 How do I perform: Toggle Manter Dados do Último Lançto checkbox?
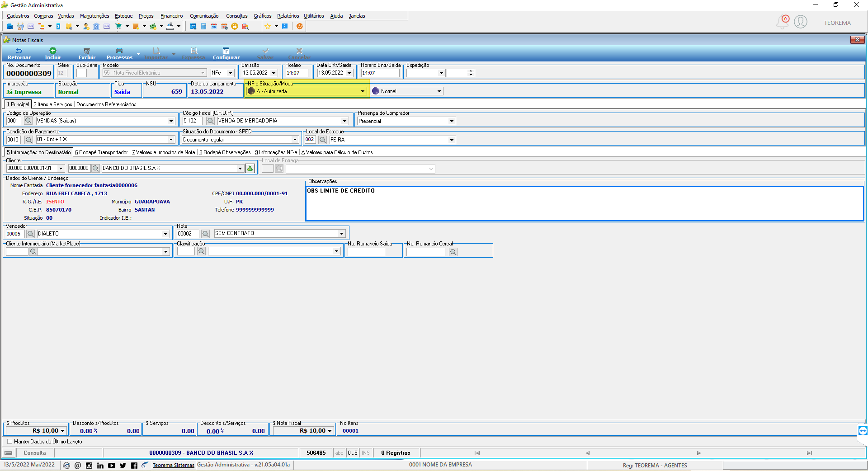pyautogui.click(x=9, y=442)
